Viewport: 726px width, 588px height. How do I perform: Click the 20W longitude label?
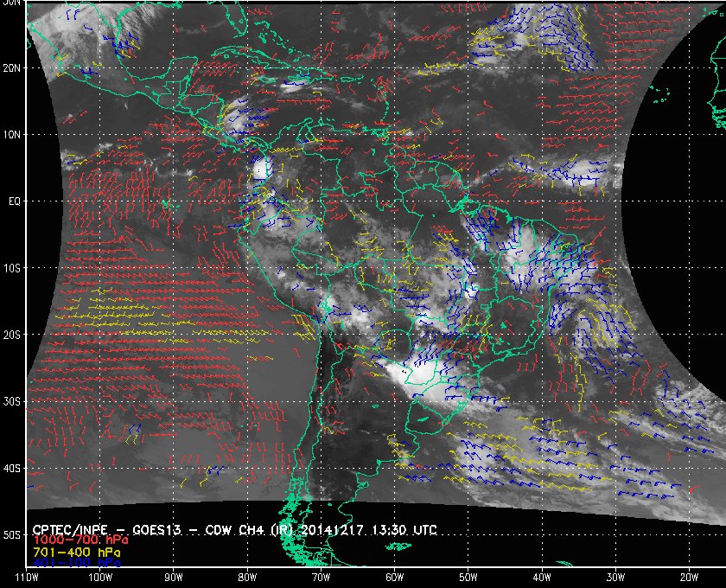(x=689, y=578)
